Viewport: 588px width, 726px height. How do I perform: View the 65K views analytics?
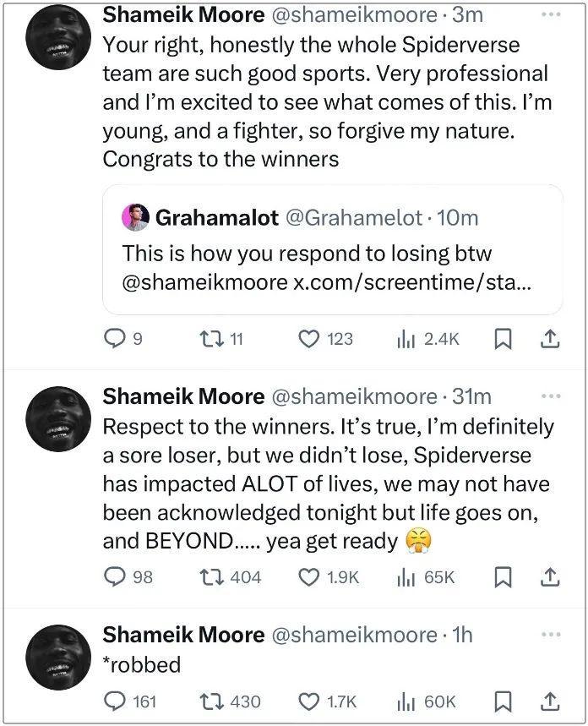click(x=406, y=577)
